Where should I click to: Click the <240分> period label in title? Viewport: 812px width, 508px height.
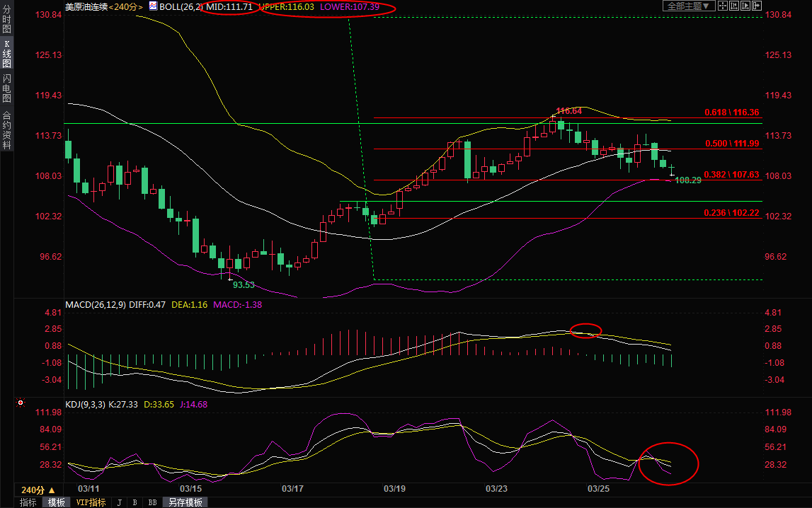(126, 6)
